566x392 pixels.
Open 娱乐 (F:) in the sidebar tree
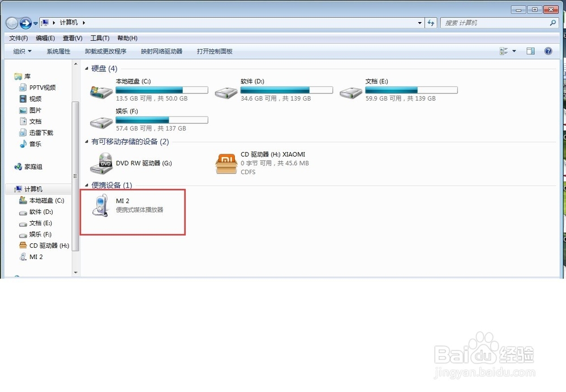40,234
